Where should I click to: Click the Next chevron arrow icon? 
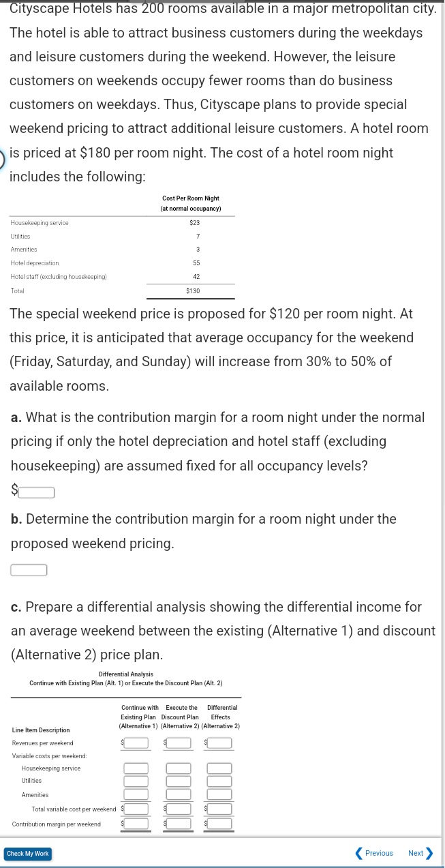coord(430,853)
